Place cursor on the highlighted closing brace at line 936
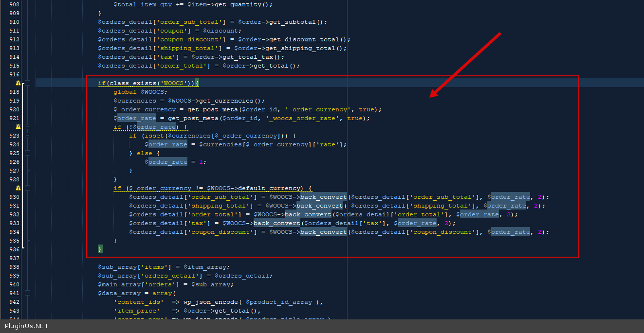644x333 pixels. (x=100, y=249)
